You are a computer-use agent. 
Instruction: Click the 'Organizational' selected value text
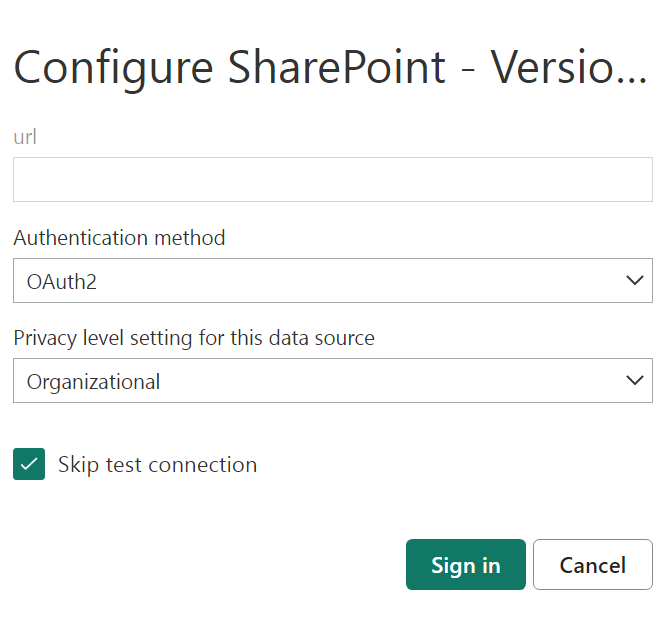click(93, 382)
